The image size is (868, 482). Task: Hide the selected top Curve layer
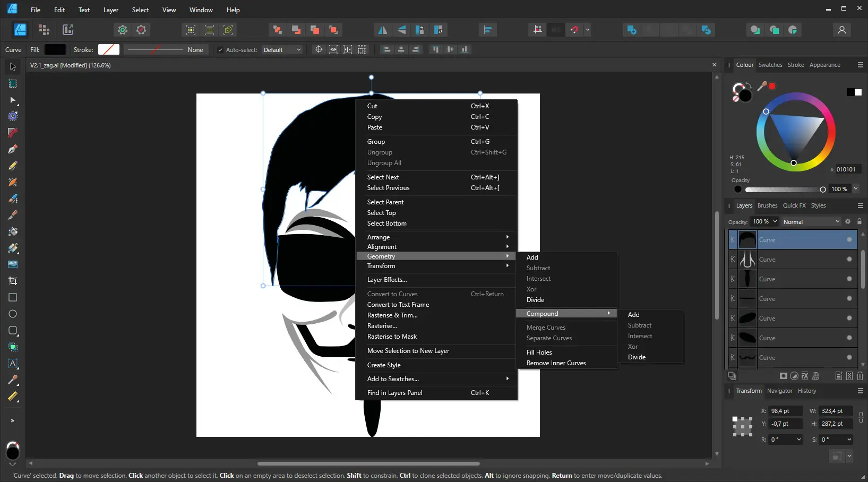tap(849, 240)
